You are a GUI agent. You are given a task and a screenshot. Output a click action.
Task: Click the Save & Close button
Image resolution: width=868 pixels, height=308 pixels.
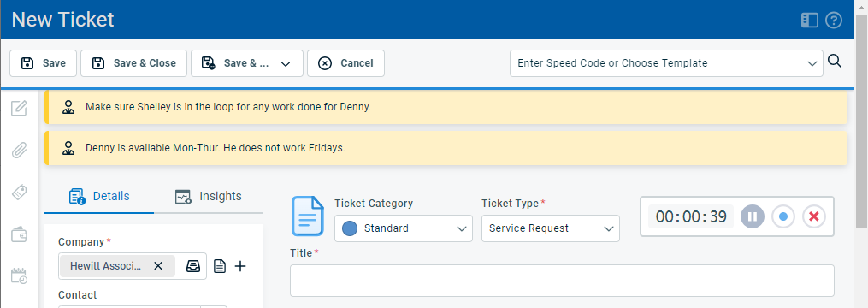tap(134, 63)
